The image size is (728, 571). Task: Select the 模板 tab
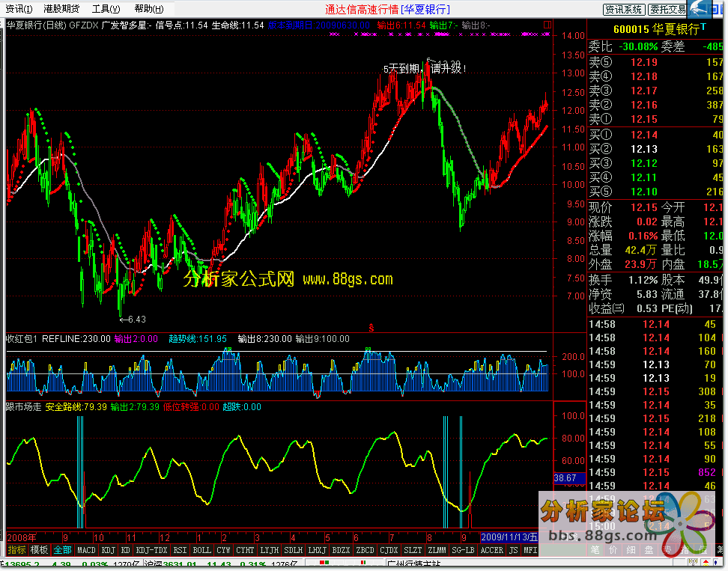tap(39, 552)
